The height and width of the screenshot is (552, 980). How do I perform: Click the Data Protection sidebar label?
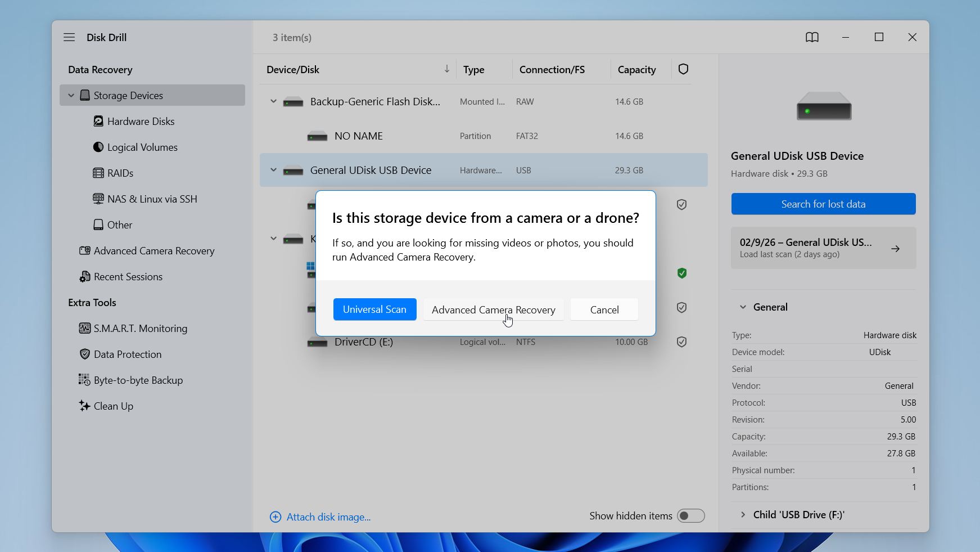(128, 354)
